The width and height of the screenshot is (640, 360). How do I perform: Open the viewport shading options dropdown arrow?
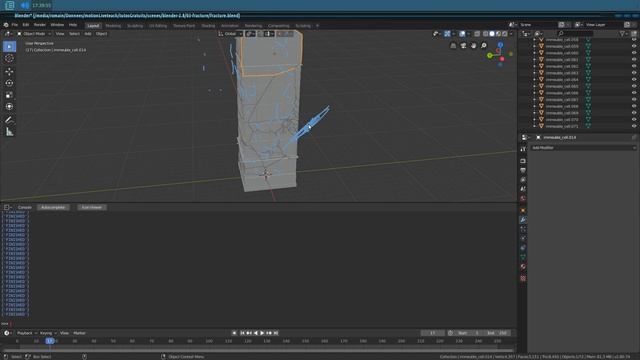point(511,34)
